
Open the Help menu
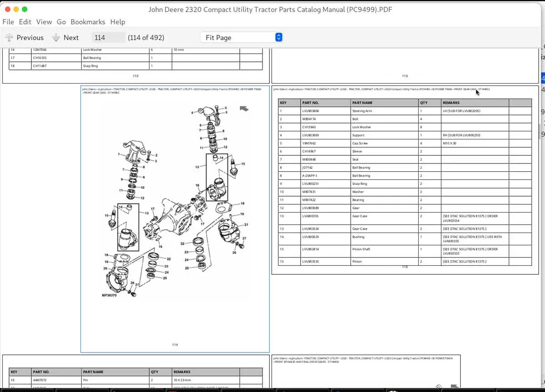pos(118,22)
